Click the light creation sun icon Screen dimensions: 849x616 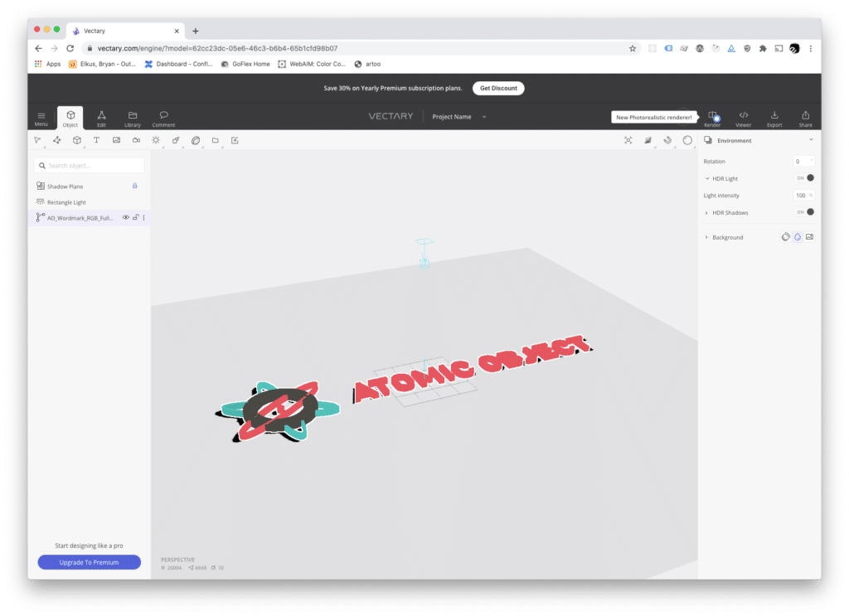[x=155, y=140]
